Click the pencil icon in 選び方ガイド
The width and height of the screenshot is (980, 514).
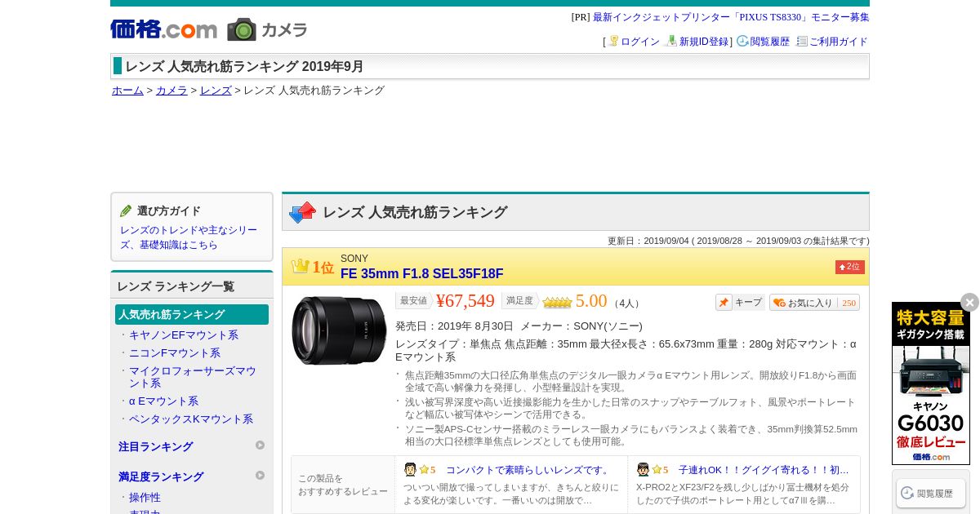[126, 210]
